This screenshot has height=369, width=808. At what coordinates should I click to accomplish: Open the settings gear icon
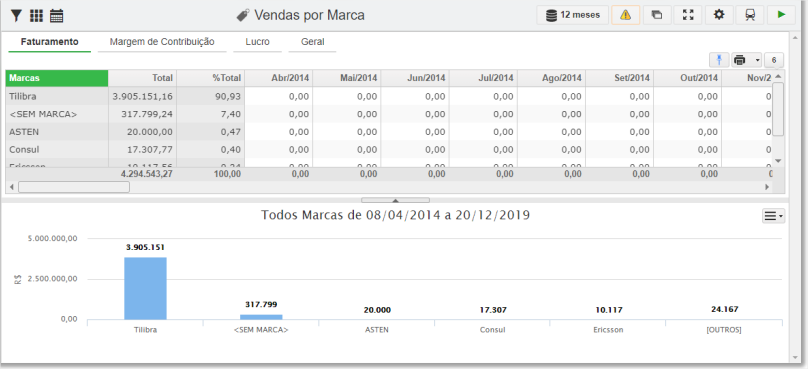pyautogui.click(x=719, y=15)
